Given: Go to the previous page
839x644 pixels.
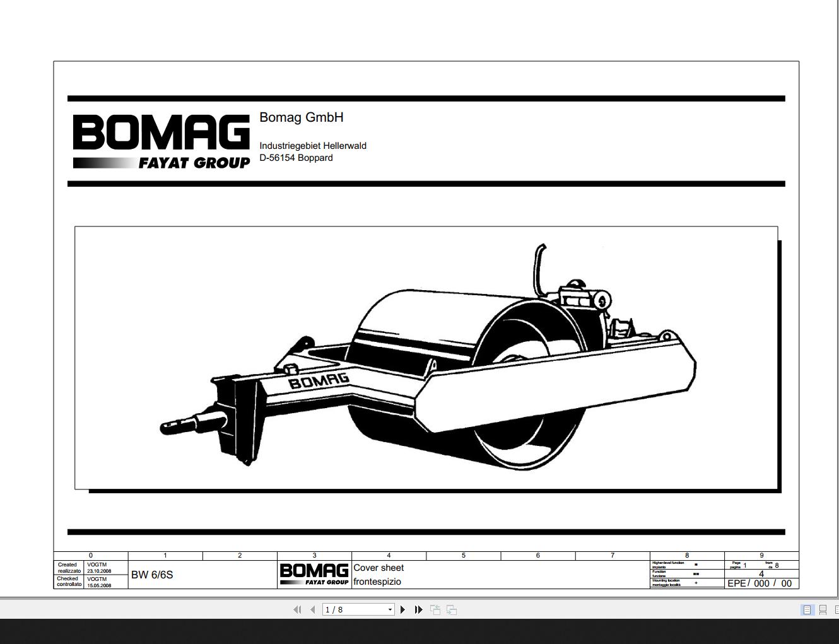Looking at the screenshot, I should (x=312, y=609).
